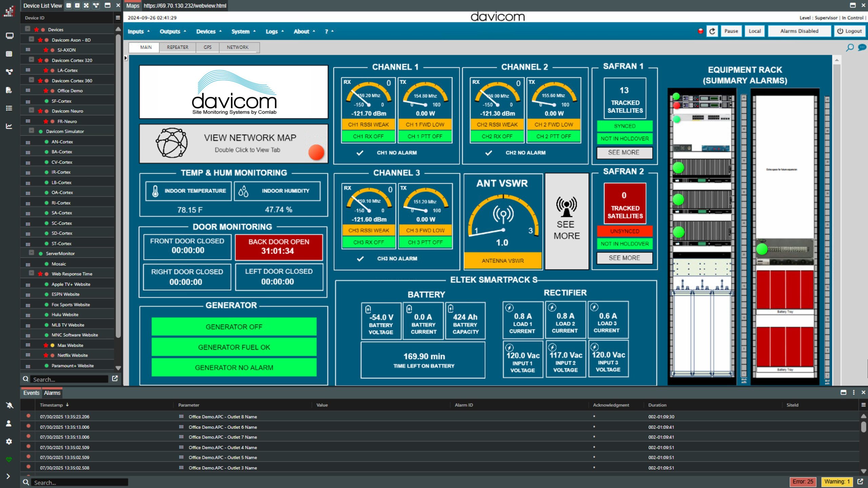Collapse the Davicom Cortex 320 tree node
This screenshot has width=868, height=488.
click(32, 60)
